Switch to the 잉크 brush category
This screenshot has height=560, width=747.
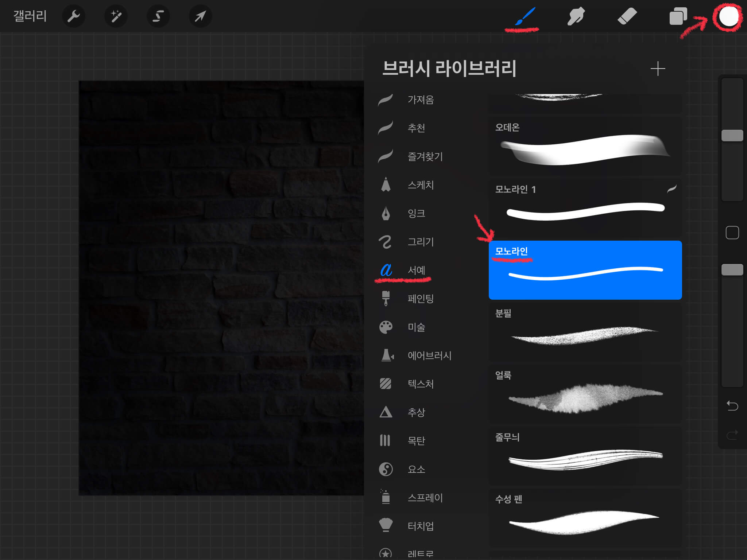click(x=416, y=213)
